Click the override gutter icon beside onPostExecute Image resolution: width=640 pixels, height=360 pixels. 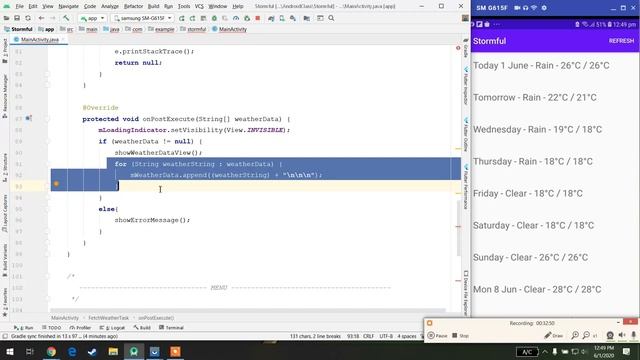(29, 118)
